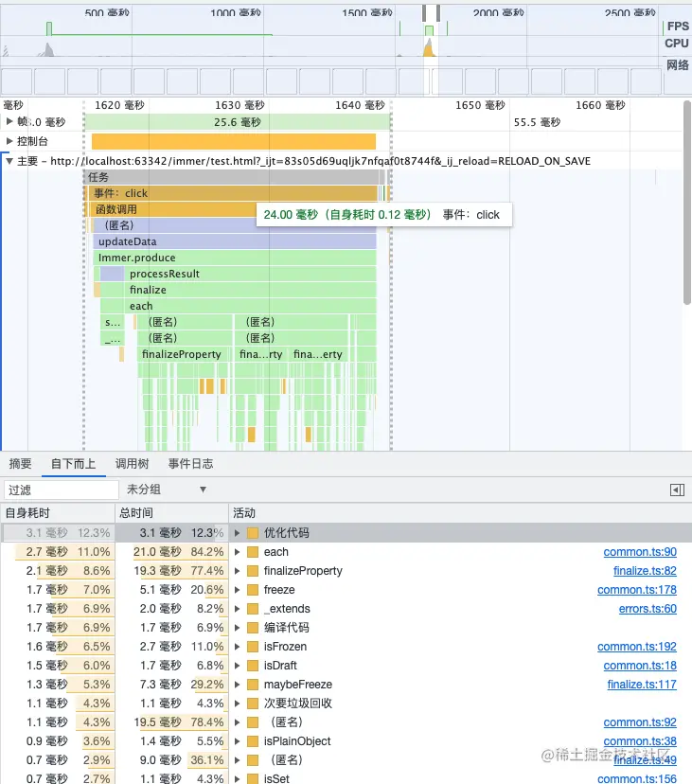Expand the _extends activity row
692x784 pixels.
coord(237,609)
